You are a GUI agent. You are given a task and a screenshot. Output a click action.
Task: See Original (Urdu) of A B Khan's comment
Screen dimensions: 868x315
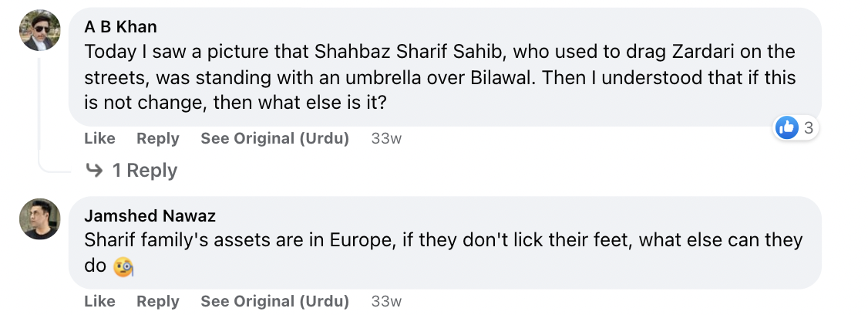coord(274,139)
